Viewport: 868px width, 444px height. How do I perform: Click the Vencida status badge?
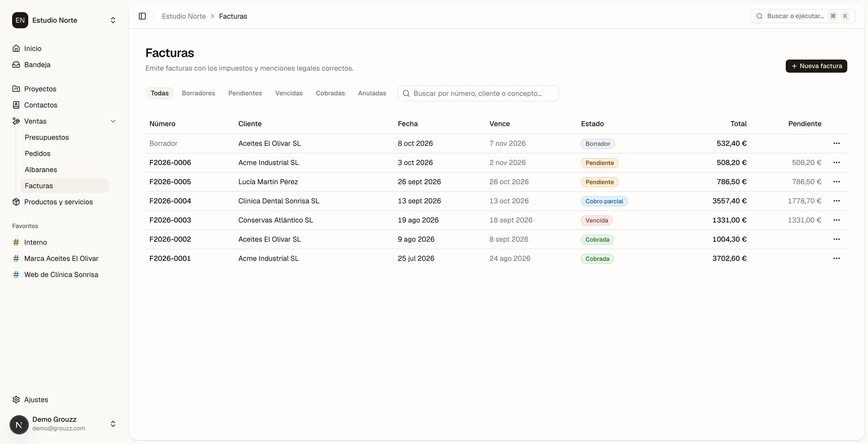tap(596, 221)
